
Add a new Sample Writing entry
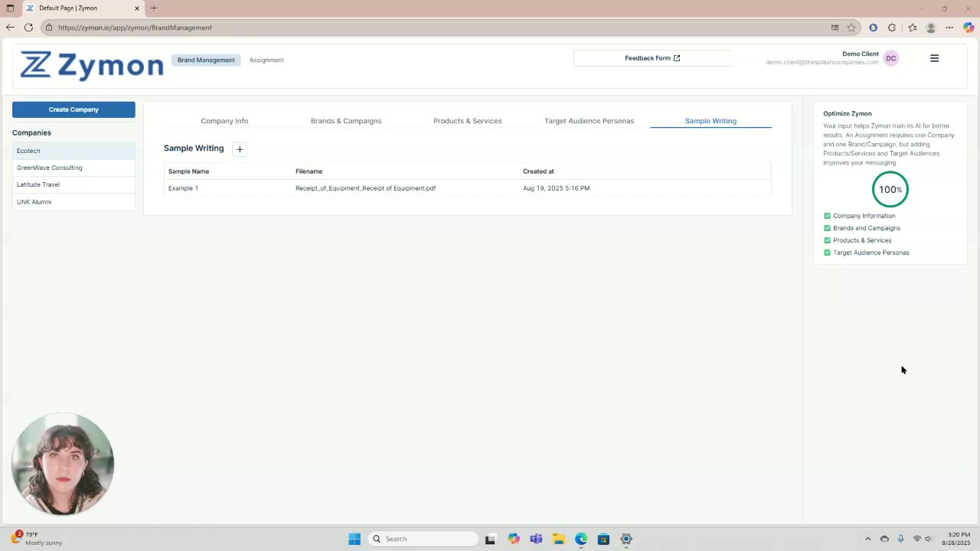point(240,149)
